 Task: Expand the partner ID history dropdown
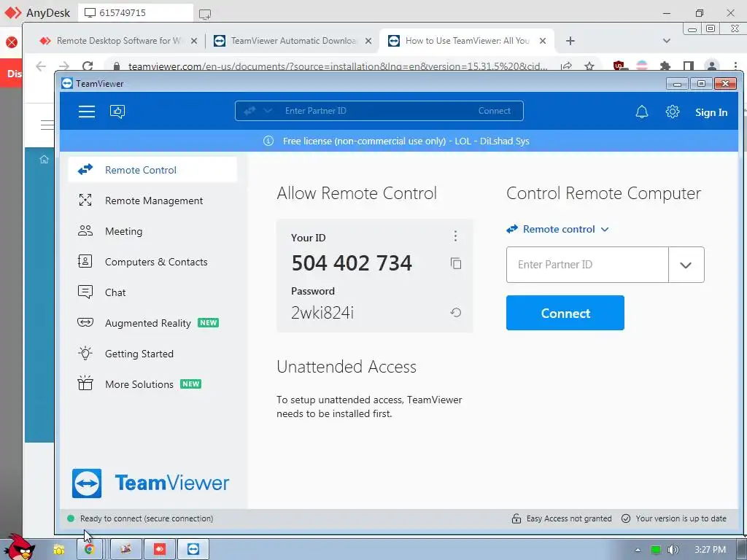point(686,265)
